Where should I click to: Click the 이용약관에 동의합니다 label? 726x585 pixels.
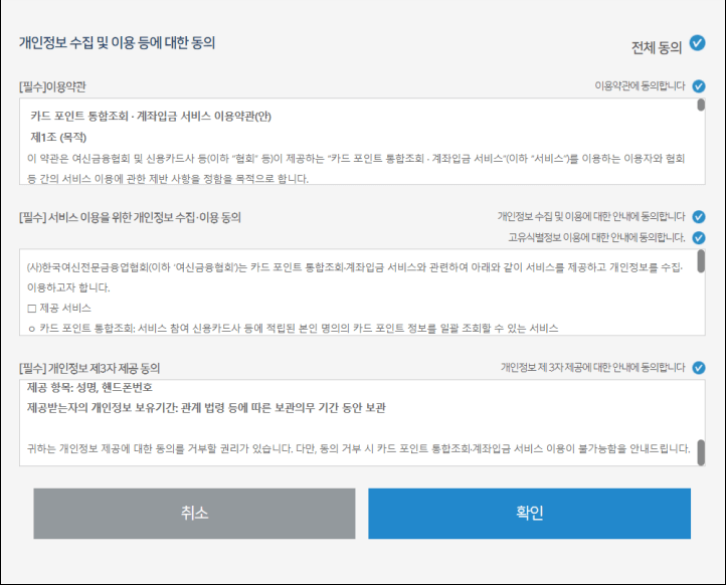tap(639, 86)
